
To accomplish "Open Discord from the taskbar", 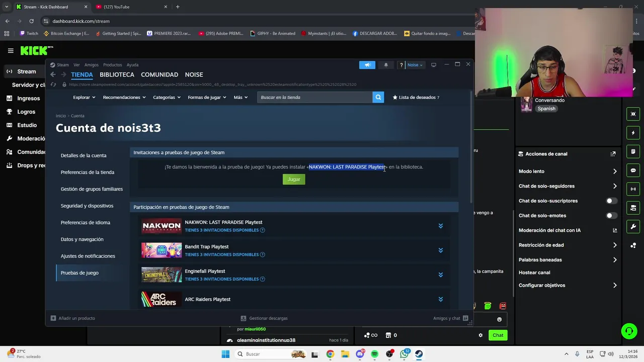I will coord(360,354).
